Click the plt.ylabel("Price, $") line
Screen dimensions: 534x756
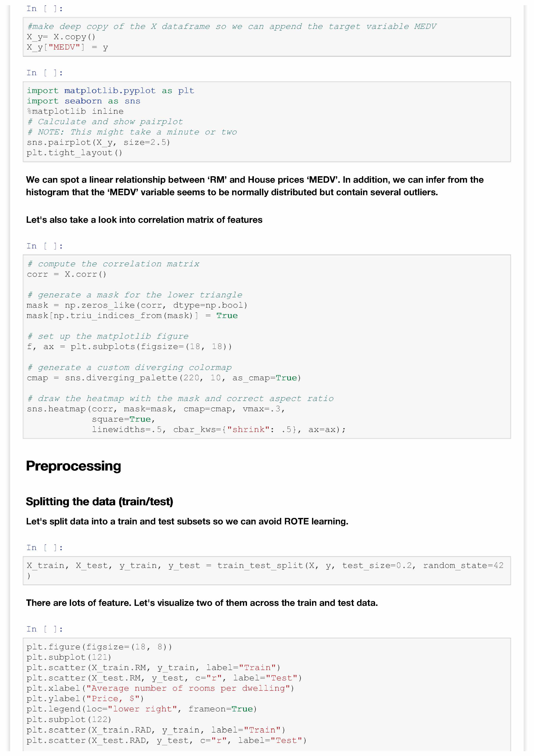(x=85, y=698)
